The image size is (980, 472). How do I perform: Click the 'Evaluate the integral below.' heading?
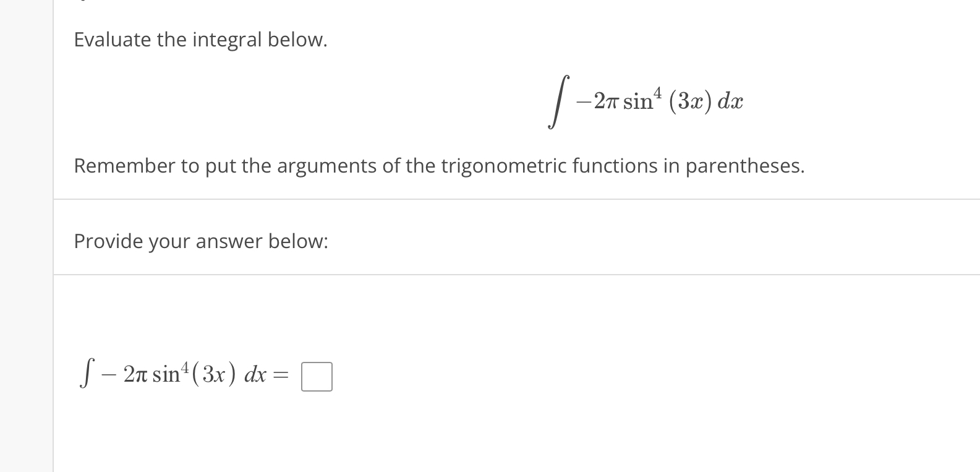(200, 40)
